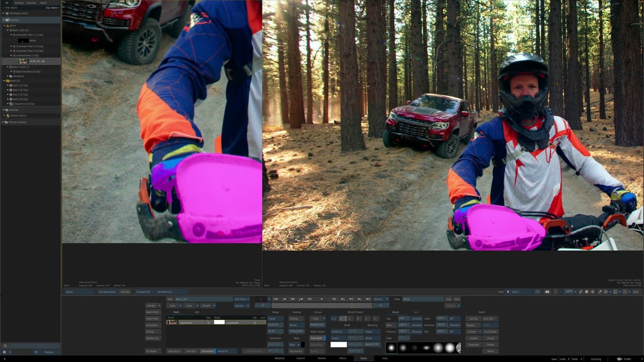The width and height of the screenshot is (644, 362).
Task: Toggle the Auto Key button
Action: click(491, 319)
